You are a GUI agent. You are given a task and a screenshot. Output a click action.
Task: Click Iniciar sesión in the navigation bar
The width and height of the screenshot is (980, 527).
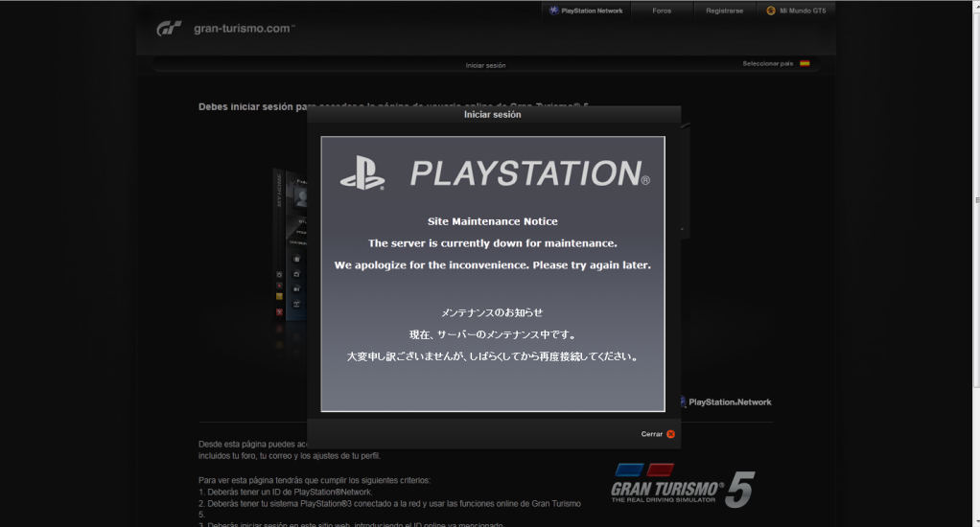tap(485, 65)
